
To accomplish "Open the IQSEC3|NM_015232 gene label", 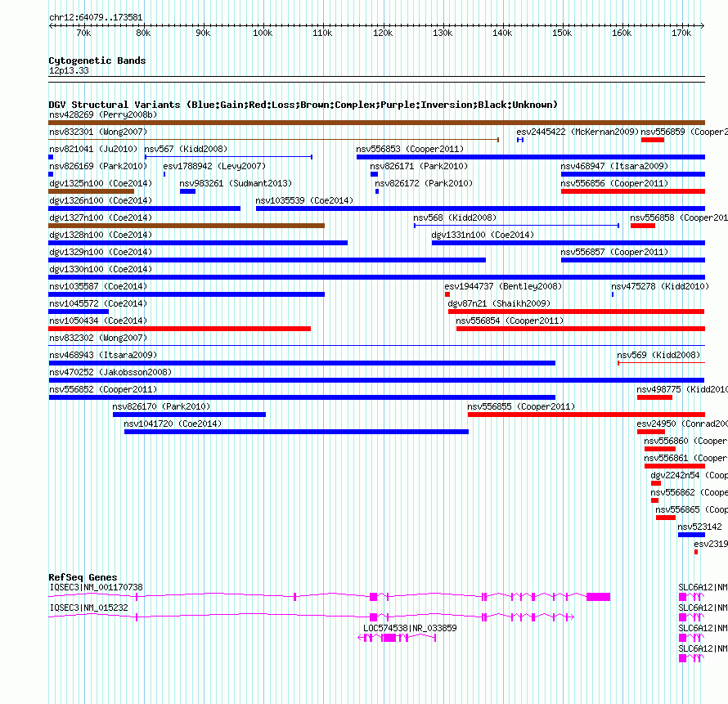I will [88, 608].
